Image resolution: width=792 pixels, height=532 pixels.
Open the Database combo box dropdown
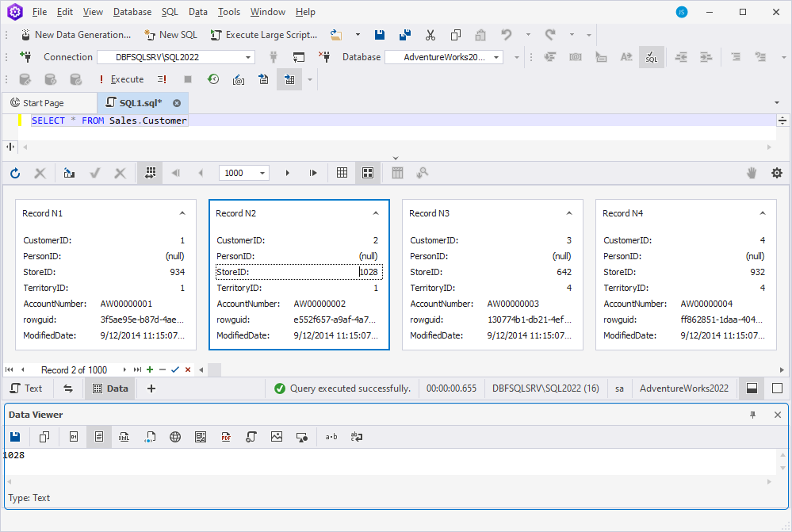coord(496,57)
